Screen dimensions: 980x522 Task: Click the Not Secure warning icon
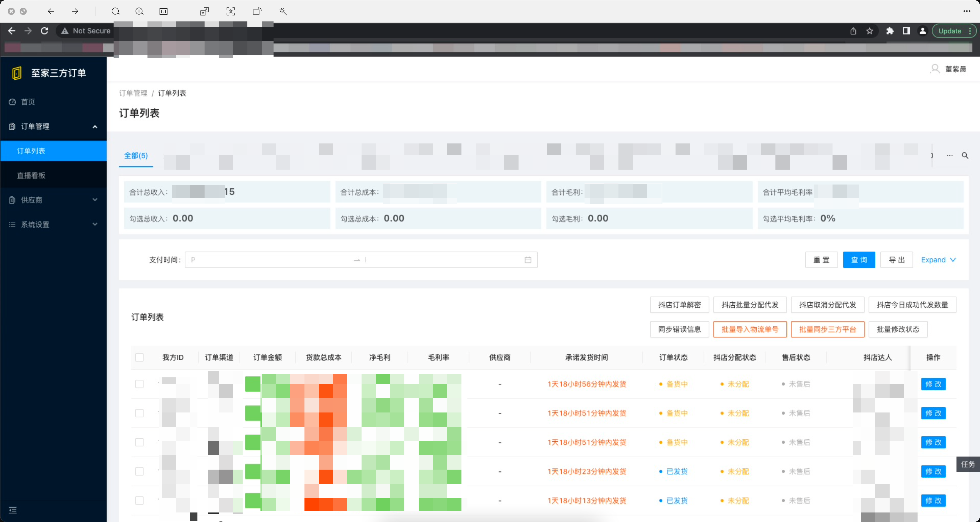pyautogui.click(x=65, y=31)
